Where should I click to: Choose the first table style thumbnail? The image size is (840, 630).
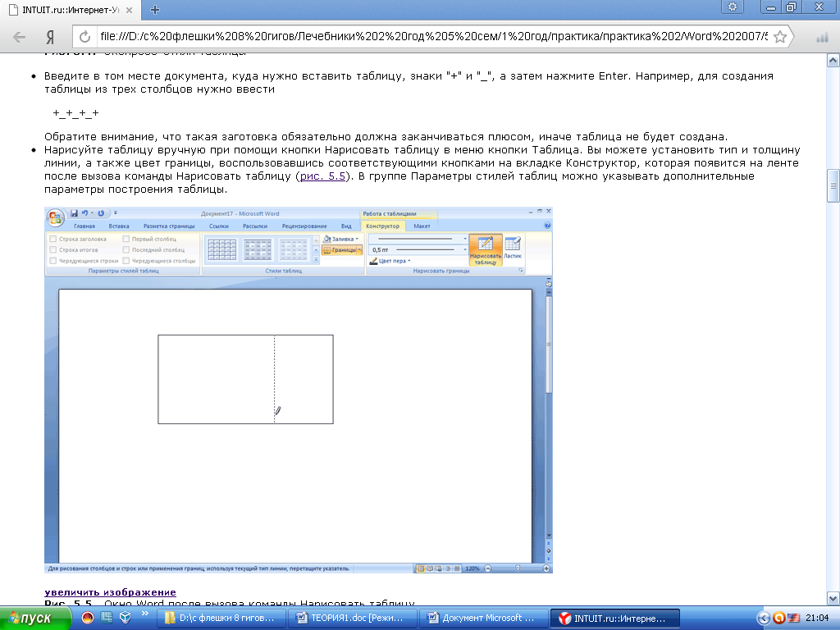click(221, 249)
